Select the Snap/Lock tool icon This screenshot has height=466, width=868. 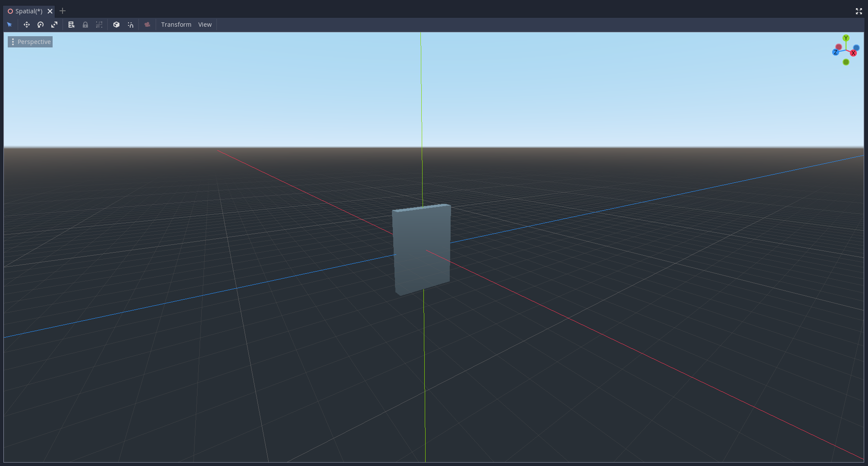click(85, 25)
